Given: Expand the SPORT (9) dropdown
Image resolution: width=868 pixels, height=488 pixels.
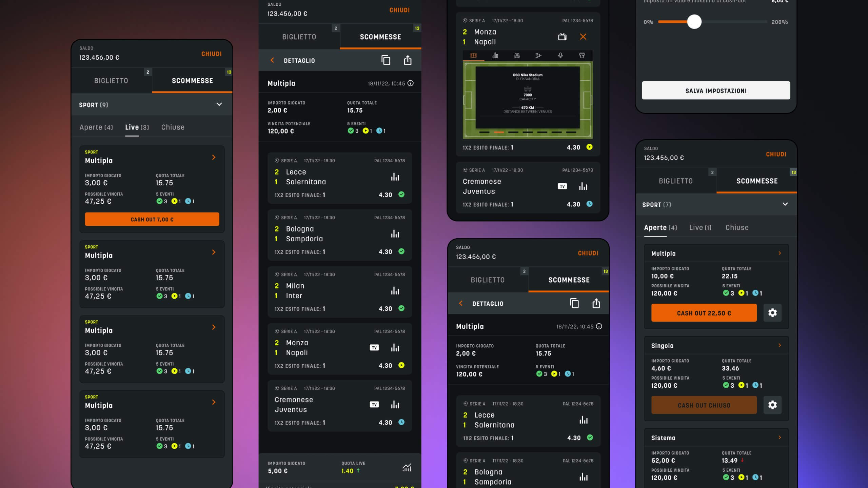Looking at the screenshot, I should [x=219, y=104].
